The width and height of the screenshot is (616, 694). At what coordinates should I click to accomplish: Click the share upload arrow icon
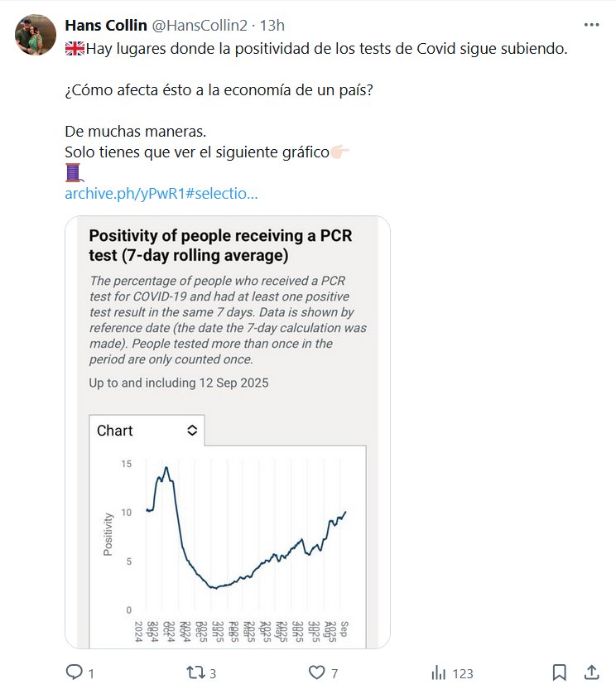click(591, 672)
